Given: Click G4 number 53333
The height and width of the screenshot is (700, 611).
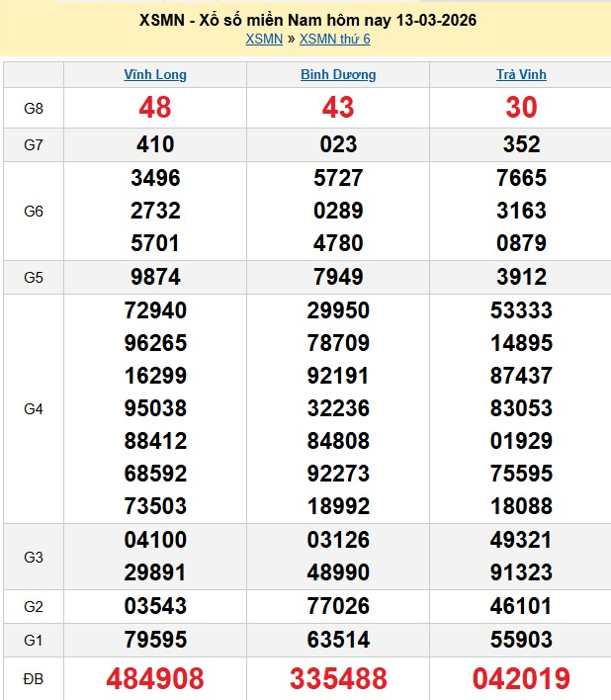Looking at the screenshot, I should [521, 310].
